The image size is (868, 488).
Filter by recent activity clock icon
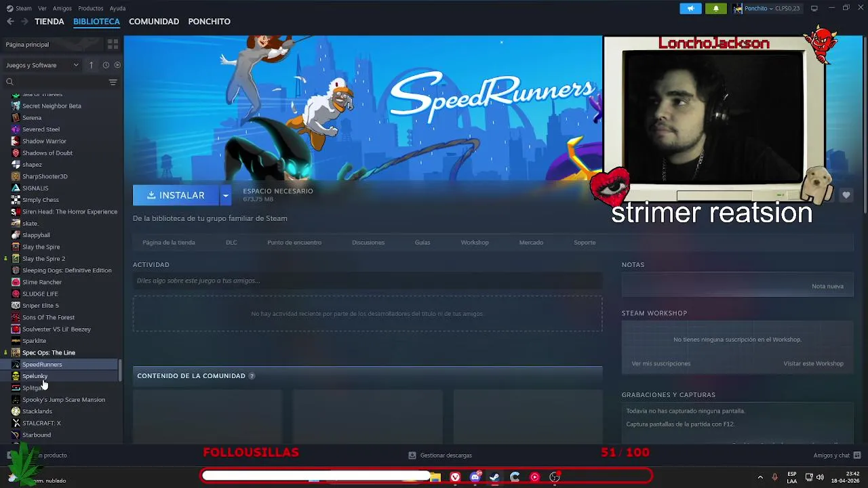point(106,65)
